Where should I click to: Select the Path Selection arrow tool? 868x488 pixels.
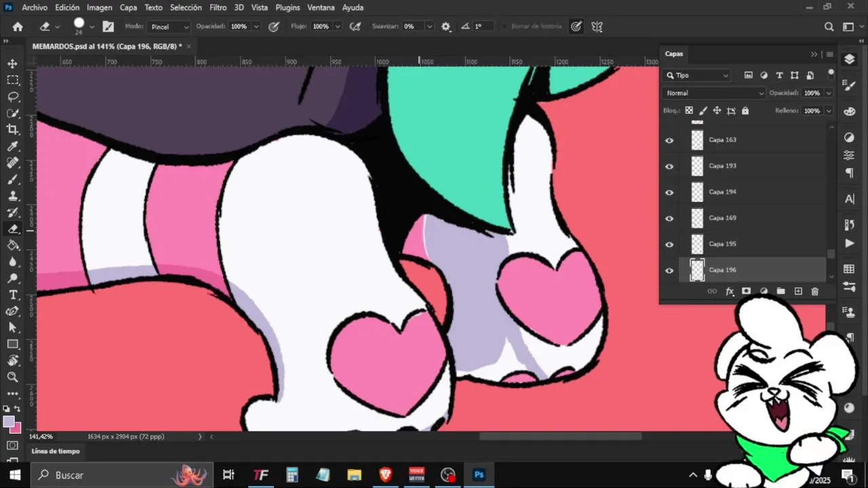point(12,327)
